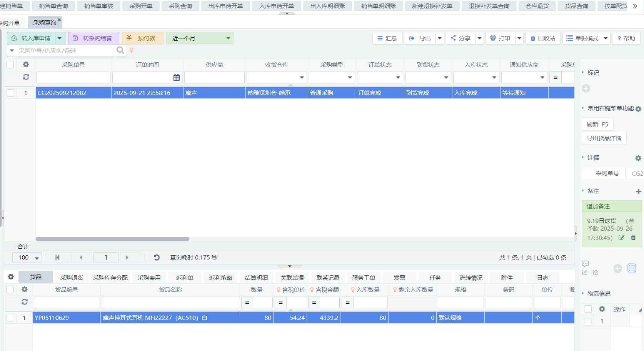Click the search magnifier icon
The image size is (644, 351).
pos(120,50)
